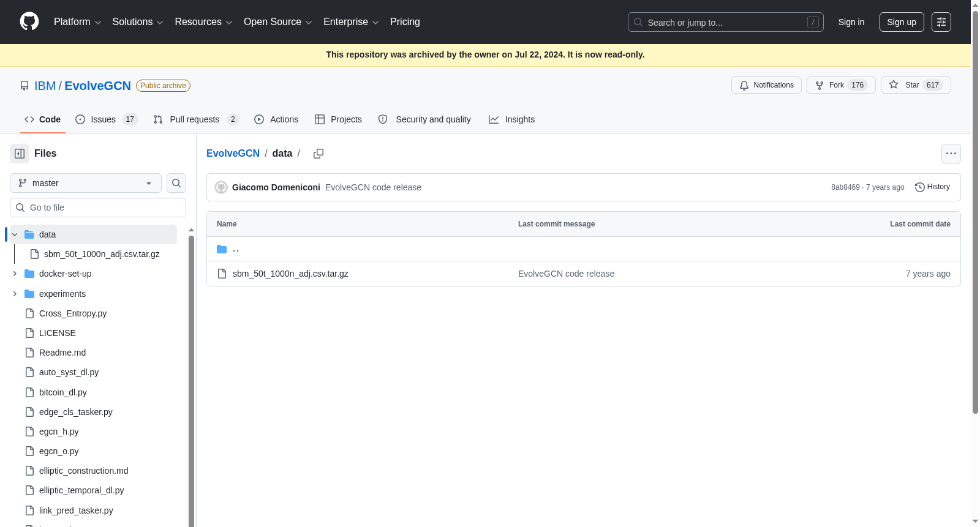Click Giacomo Domeniconi author name
The image size is (980, 527).
(276, 187)
